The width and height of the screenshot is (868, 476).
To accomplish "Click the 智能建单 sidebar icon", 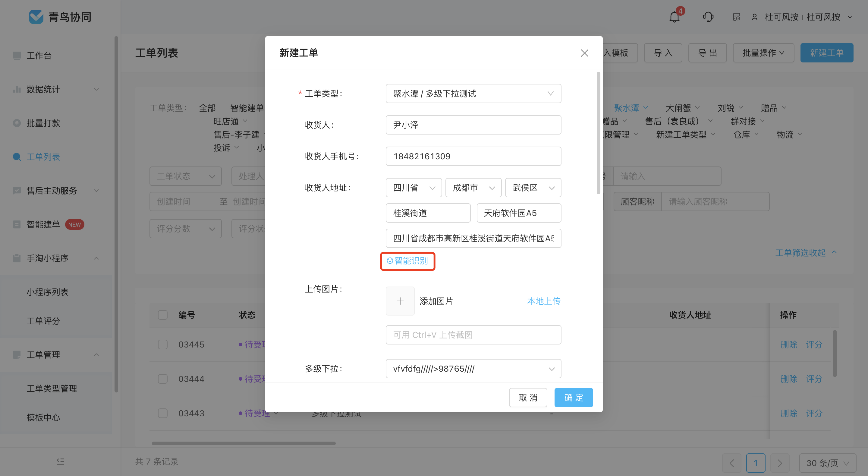I will tap(17, 224).
